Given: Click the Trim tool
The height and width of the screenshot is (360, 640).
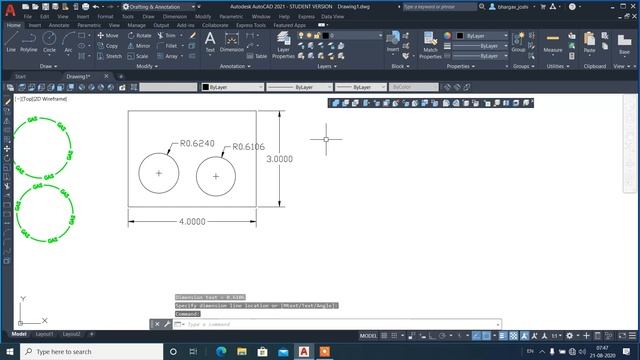Looking at the screenshot, I should pyautogui.click(x=167, y=36).
